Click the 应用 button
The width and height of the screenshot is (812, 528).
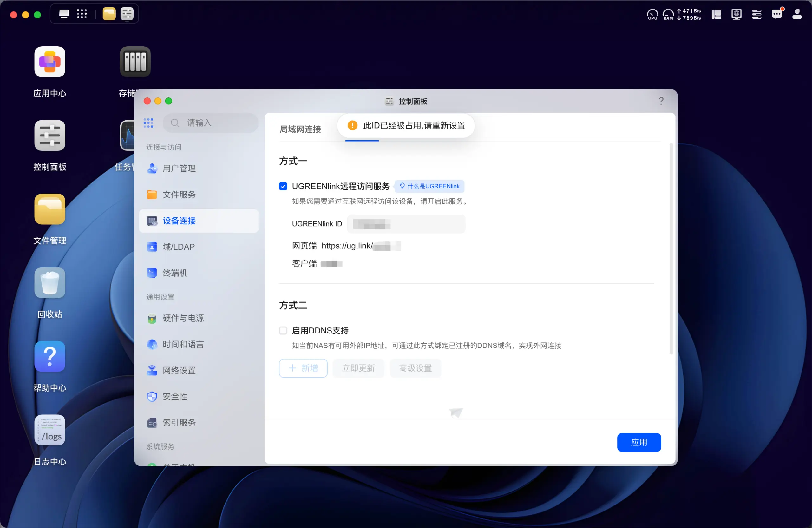coord(639,443)
